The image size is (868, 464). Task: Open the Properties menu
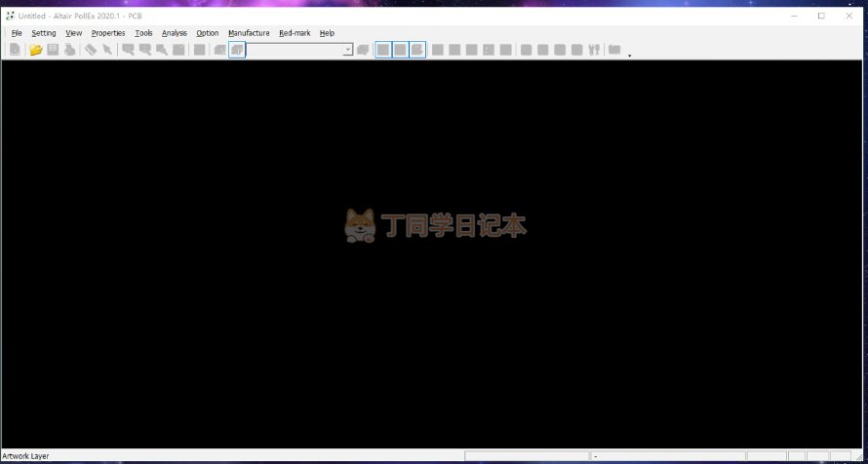tap(108, 33)
